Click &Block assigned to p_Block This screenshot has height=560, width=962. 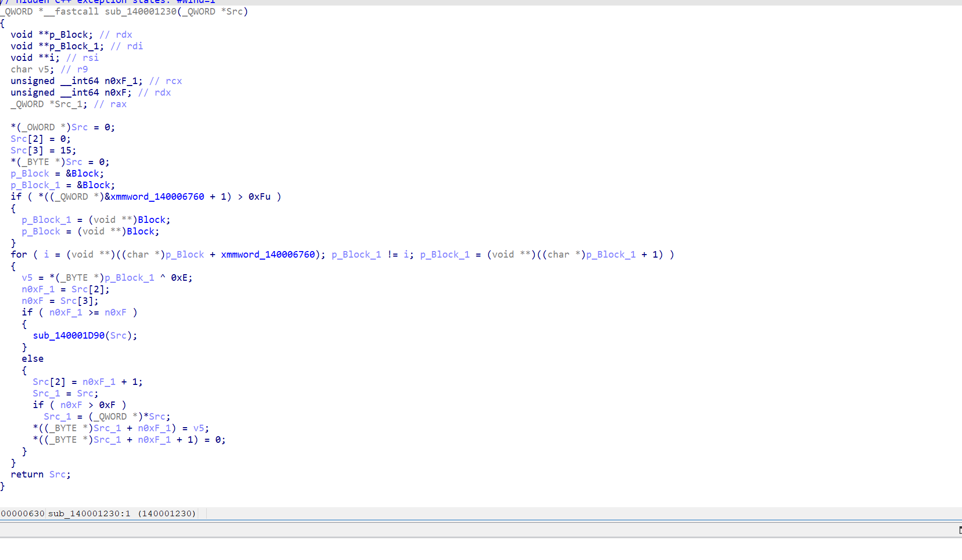[x=85, y=174]
